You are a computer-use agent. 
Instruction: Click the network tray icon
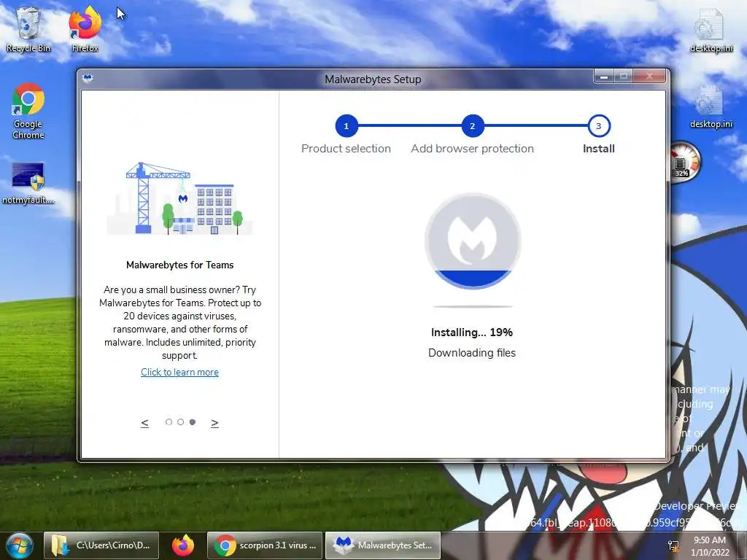[x=673, y=546]
